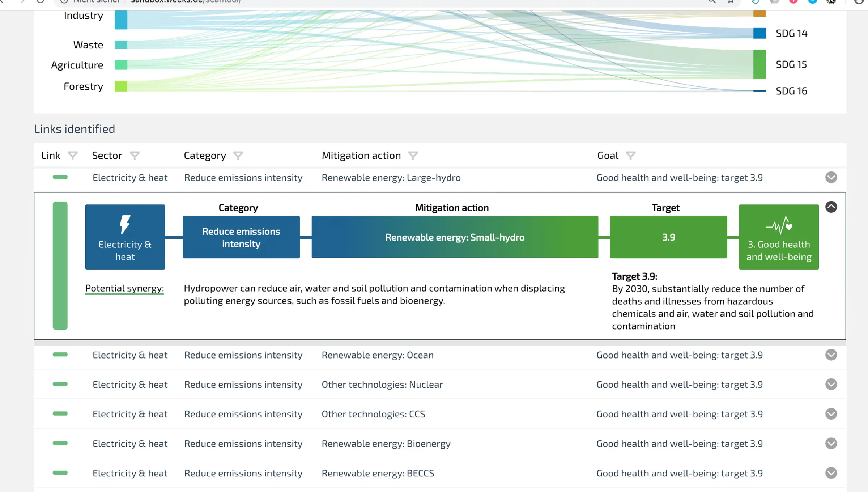Expand the Nuclear technologies row
Image resolution: width=868 pixels, height=492 pixels.
coord(831,384)
